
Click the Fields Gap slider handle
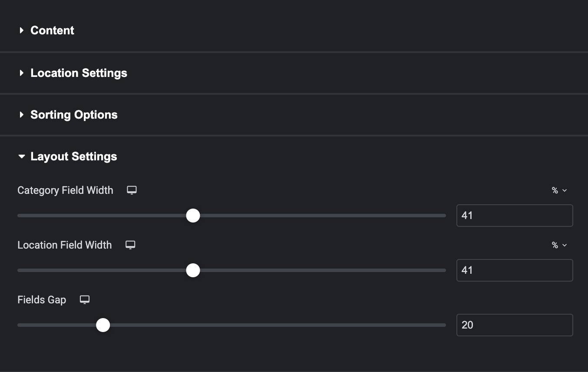[103, 325]
